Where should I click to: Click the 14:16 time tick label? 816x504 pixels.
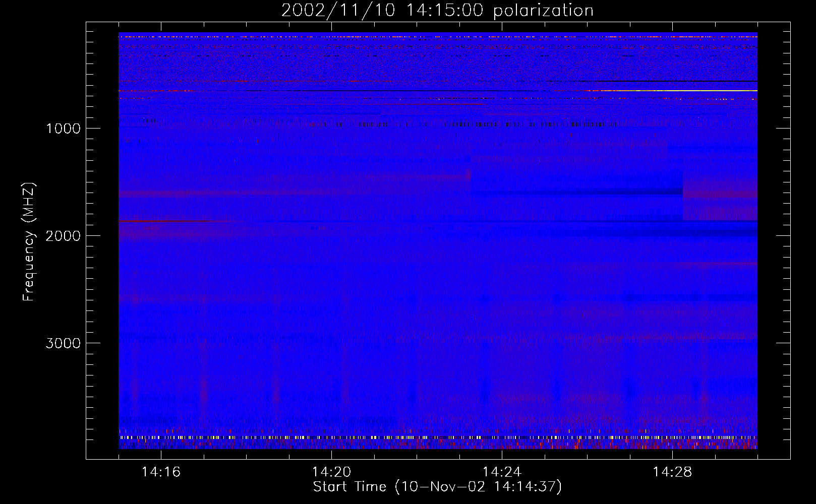(x=161, y=472)
